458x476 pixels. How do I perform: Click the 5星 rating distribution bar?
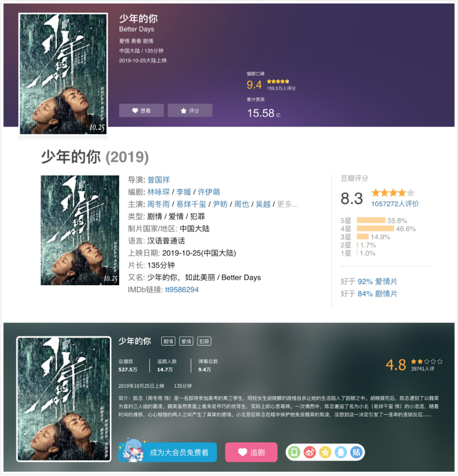[371, 221]
